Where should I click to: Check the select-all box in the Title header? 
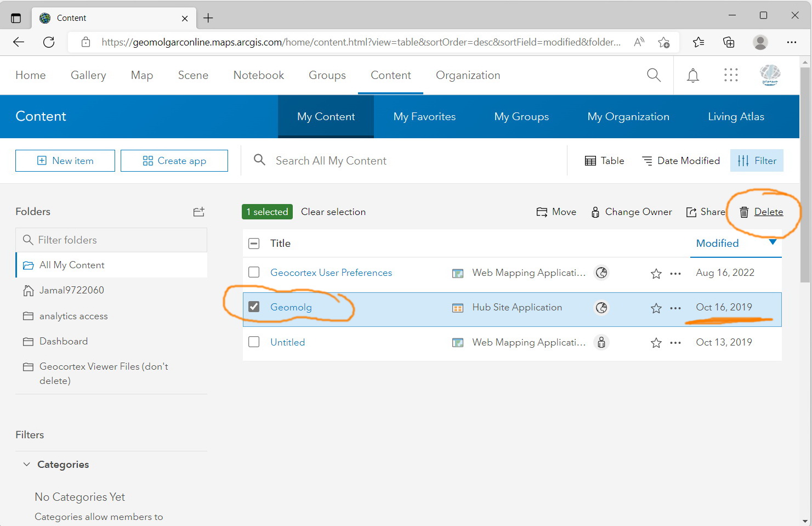tap(254, 243)
